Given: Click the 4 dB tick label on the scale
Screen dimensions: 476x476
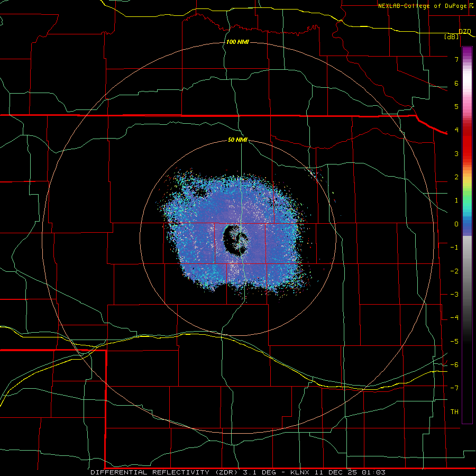Looking at the screenshot, I should (x=456, y=130).
